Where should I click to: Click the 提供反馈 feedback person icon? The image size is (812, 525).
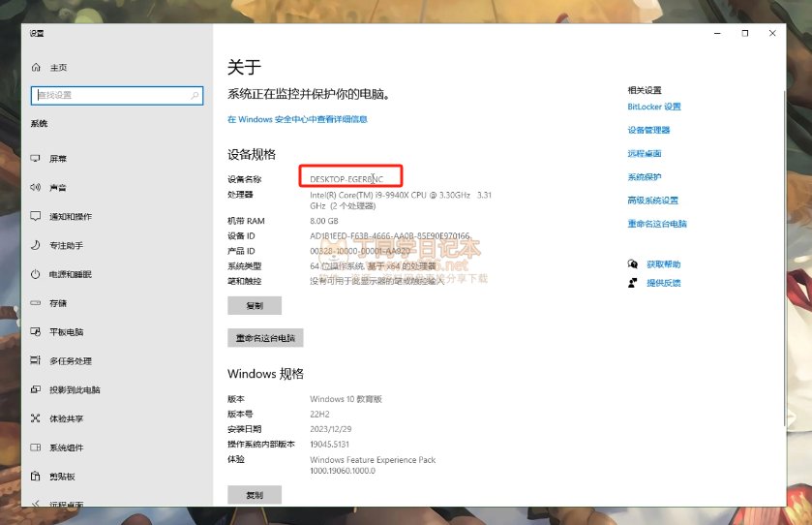tap(632, 283)
